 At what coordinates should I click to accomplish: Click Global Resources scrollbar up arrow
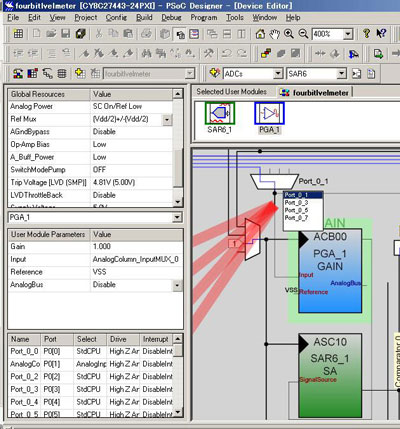tap(178, 94)
